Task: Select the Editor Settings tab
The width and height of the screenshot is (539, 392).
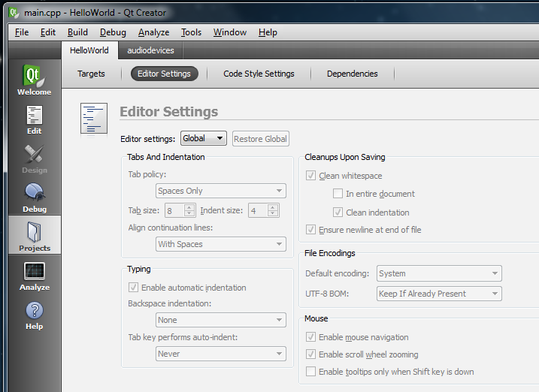Action: point(165,74)
